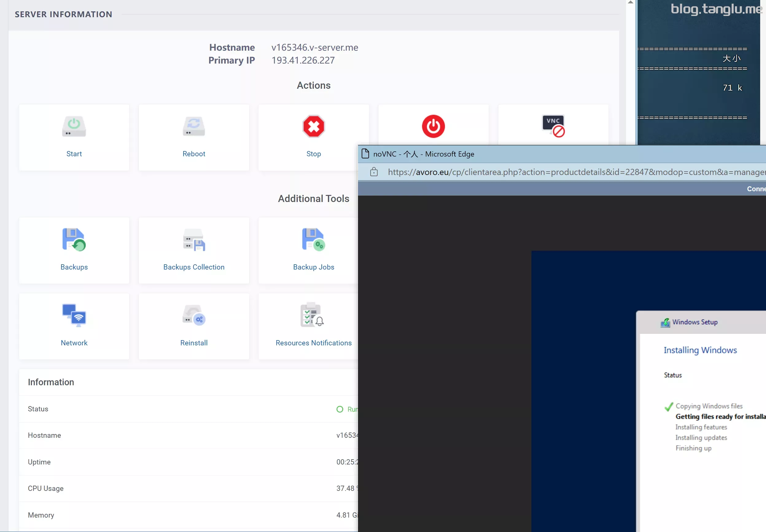
Task: Click the Resources Notifications label
Action: click(x=313, y=343)
